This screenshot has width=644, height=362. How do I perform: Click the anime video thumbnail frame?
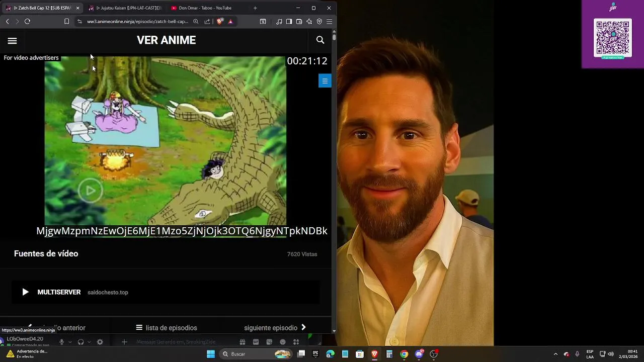[165, 141]
